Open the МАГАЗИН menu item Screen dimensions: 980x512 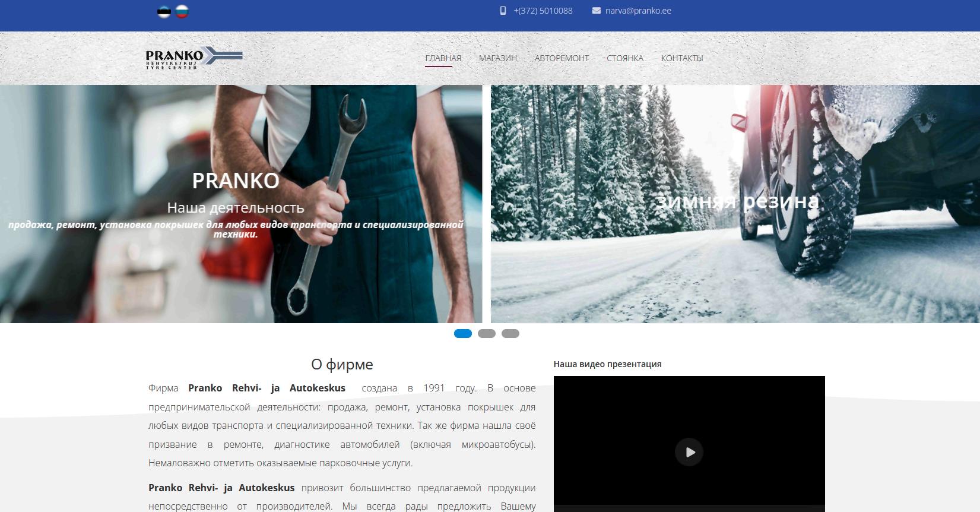click(498, 58)
